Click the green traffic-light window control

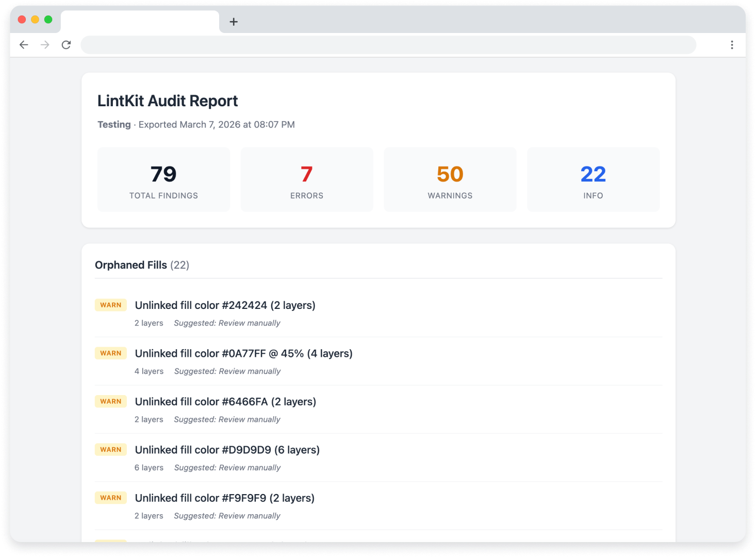48,19
